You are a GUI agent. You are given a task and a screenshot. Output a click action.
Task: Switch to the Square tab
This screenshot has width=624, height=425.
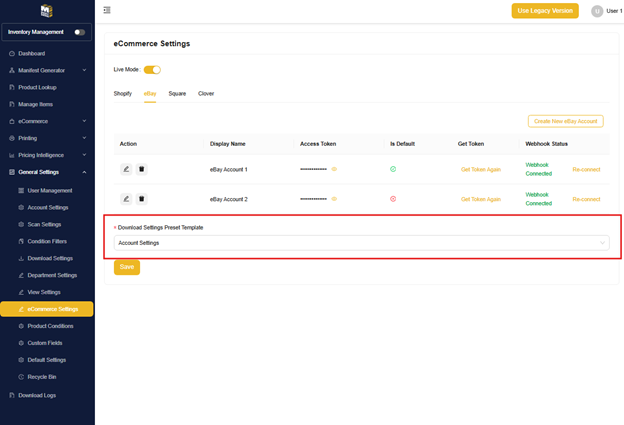tap(177, 94)
